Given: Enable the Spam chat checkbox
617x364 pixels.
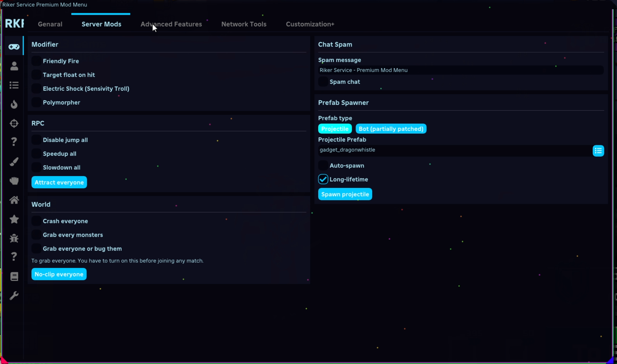Looking at the screenshot, I should tap(323, 82).
